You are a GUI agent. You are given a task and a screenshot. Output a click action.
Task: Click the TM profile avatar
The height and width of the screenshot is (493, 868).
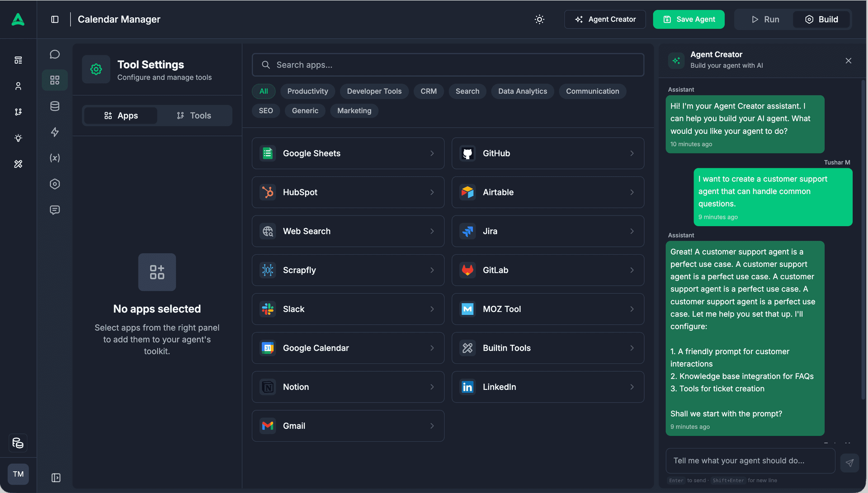pos(18,474)
